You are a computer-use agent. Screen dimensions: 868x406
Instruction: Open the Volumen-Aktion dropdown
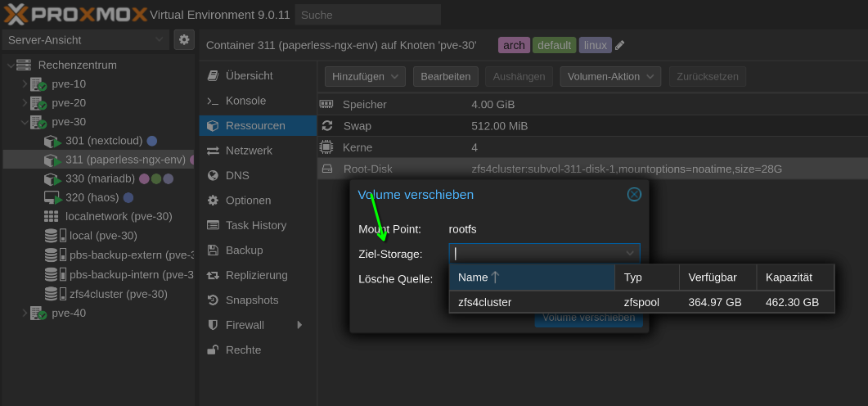point(610,76)
